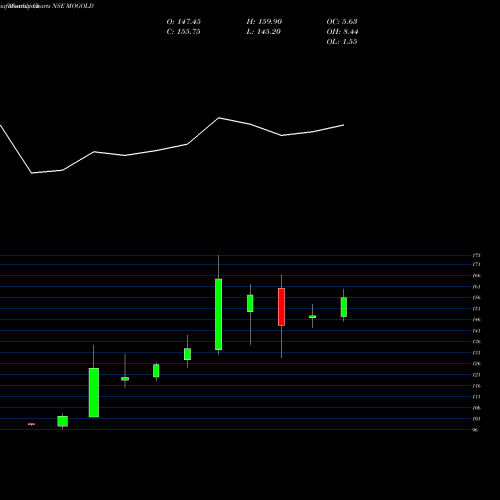Select the close price C: 155.75
Viewport: 500px width, 500px height.
coord(183,32)
